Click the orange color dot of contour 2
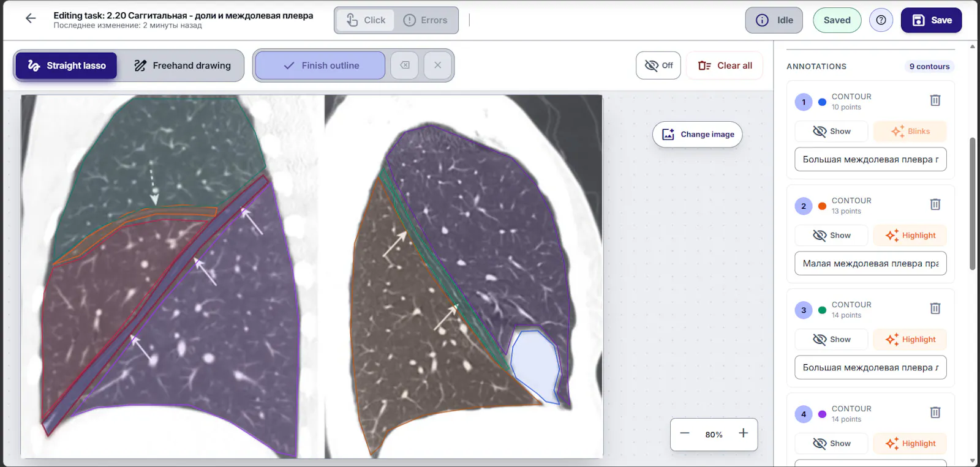This screenshot has height=467, width=980. [x=822, y=206]
